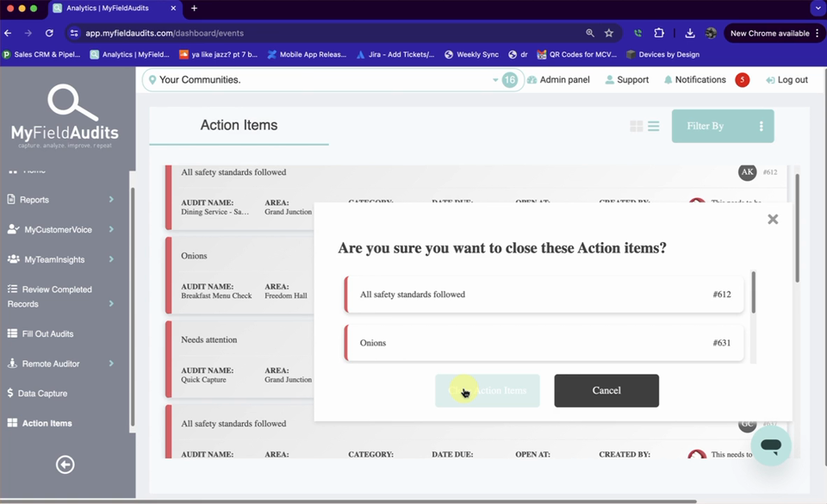Screen dimensions: 827x504
Task: Open Fill Out Audits in sidebar
Action: coord(40,333)
